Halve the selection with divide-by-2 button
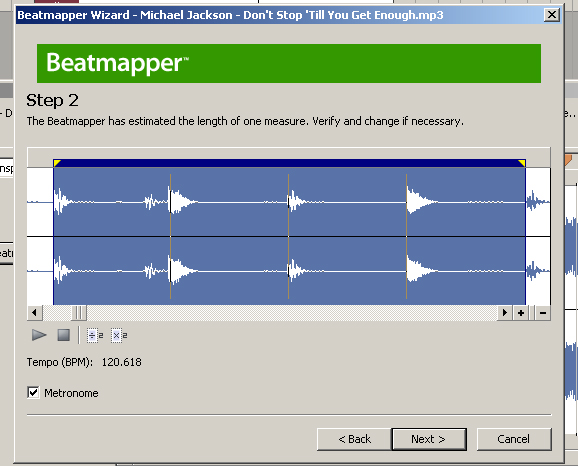578x466 pixels. (x=95, y=335)
